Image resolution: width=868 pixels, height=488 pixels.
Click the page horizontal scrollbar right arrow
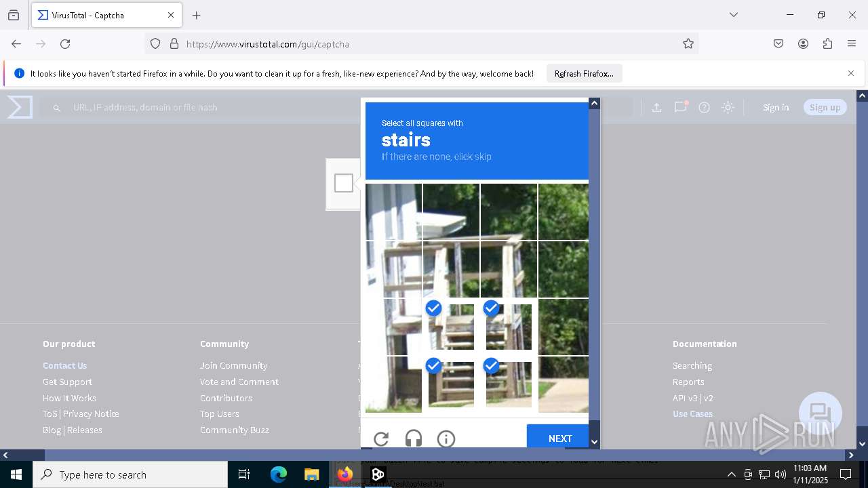pyautogui.click(x=851, y=455)
